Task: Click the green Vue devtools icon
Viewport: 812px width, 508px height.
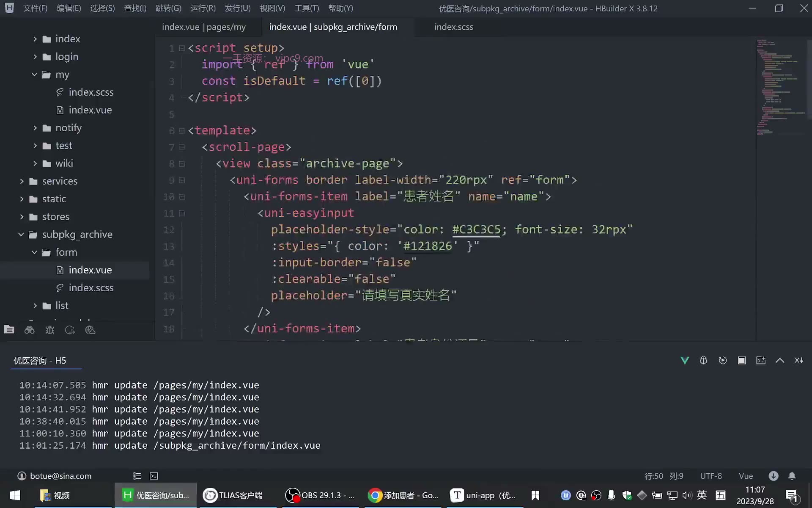Action: 685,360
